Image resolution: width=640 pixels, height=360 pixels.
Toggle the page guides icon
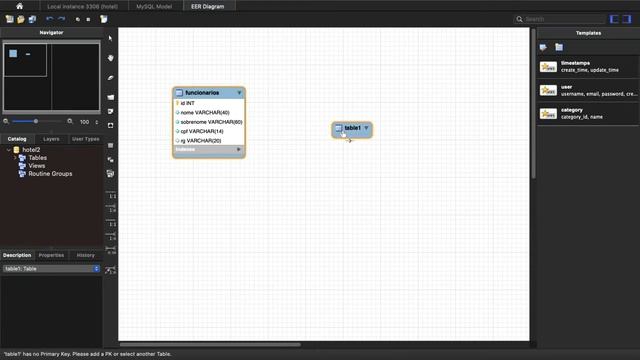[x=88, y=19]
